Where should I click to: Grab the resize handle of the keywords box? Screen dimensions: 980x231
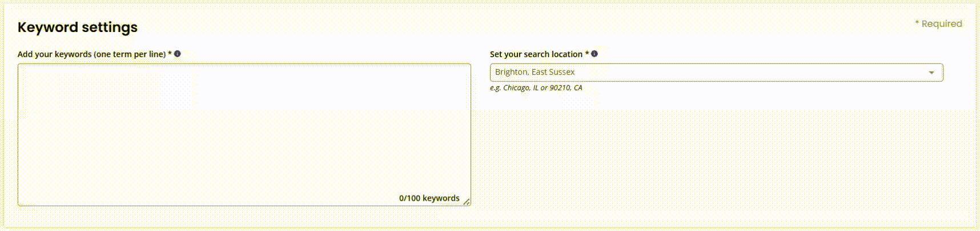coord(467,201)
